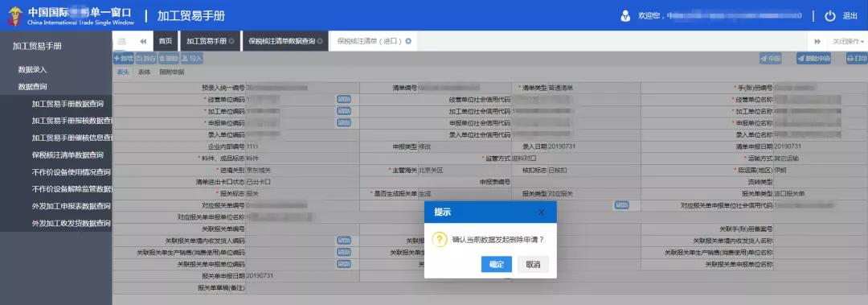Click the 新增 add toolbar button

124,58
